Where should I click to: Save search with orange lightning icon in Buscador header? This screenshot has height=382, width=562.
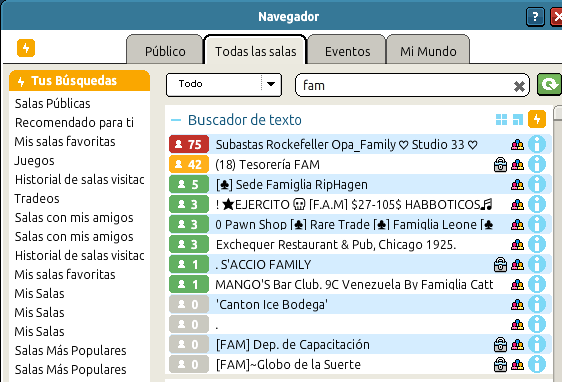(x=537, y=119)
